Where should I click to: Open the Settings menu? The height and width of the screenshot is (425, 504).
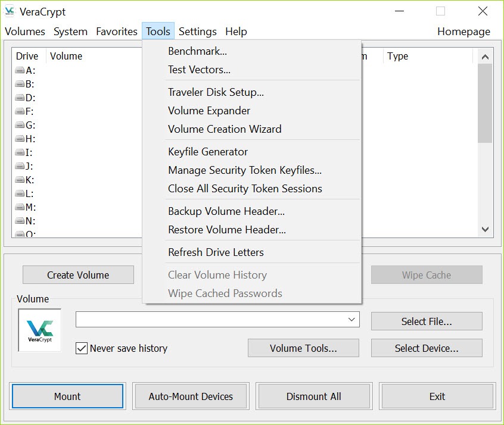pos(198,32)
